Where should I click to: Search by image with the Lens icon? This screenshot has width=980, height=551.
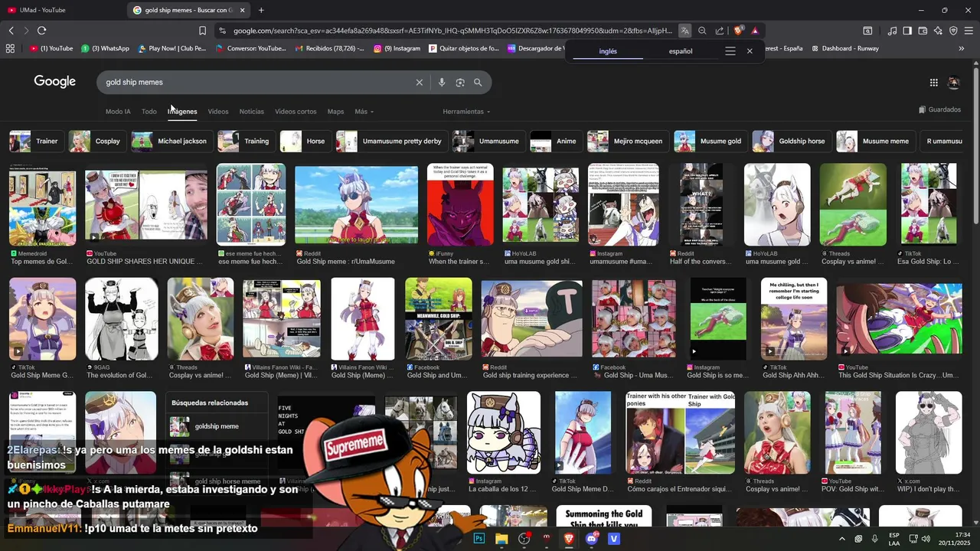[460, 82]
